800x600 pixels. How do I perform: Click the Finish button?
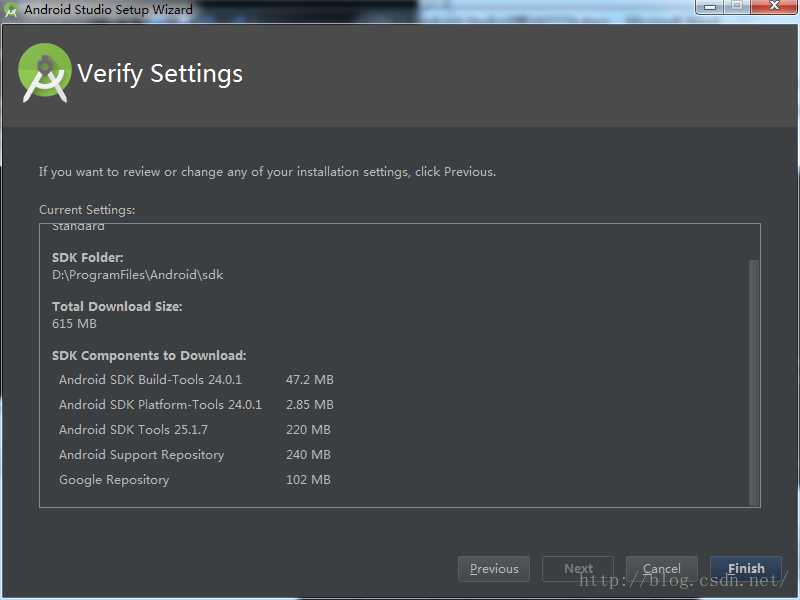coord(745,568)
